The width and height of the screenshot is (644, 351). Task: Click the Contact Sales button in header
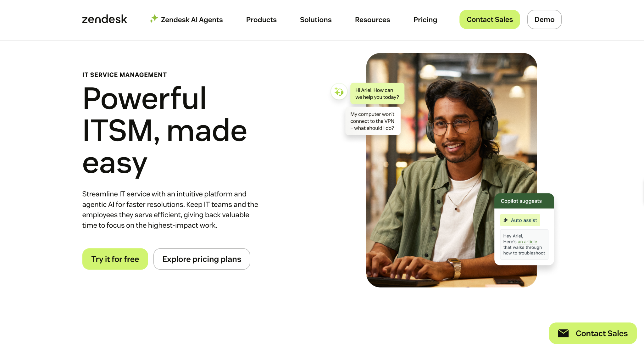490,19
